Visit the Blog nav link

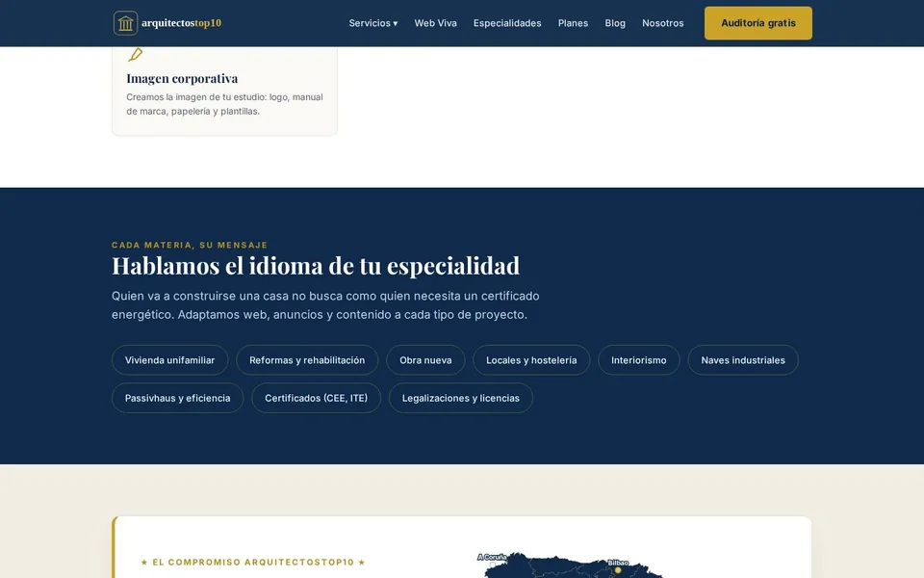tap(615, 23)
